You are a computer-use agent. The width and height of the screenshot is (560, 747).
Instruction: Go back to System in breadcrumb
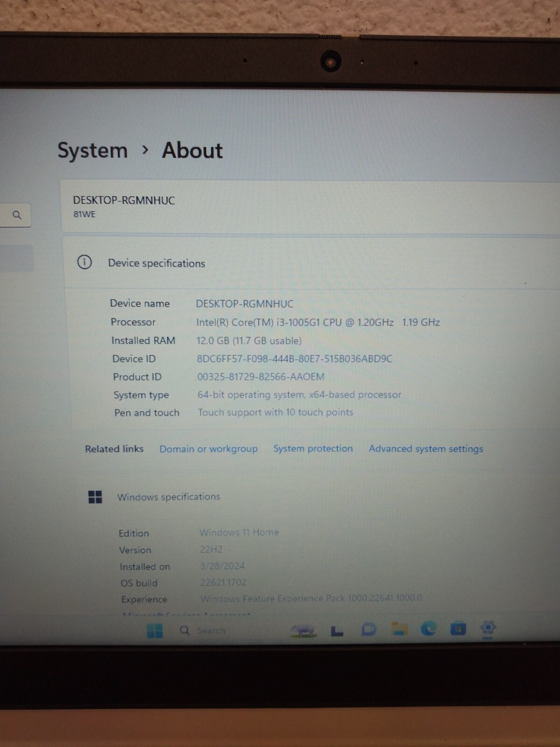[x=92, y=150]
